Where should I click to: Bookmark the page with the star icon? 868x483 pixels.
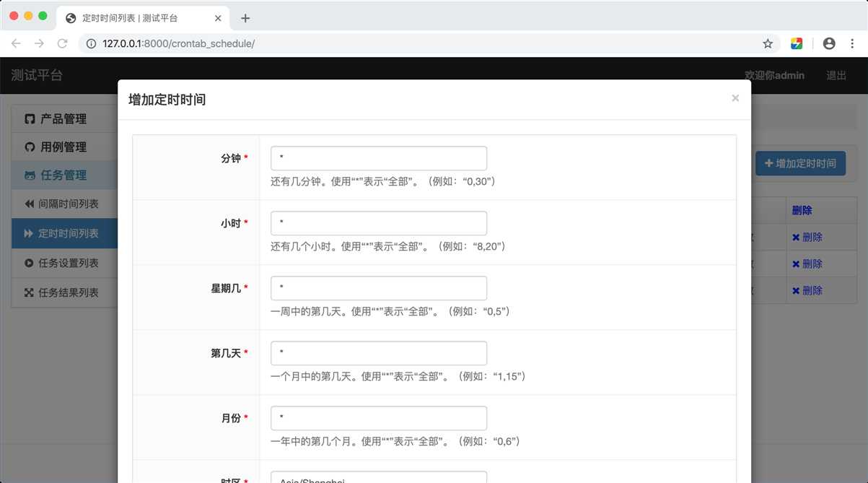768,43
